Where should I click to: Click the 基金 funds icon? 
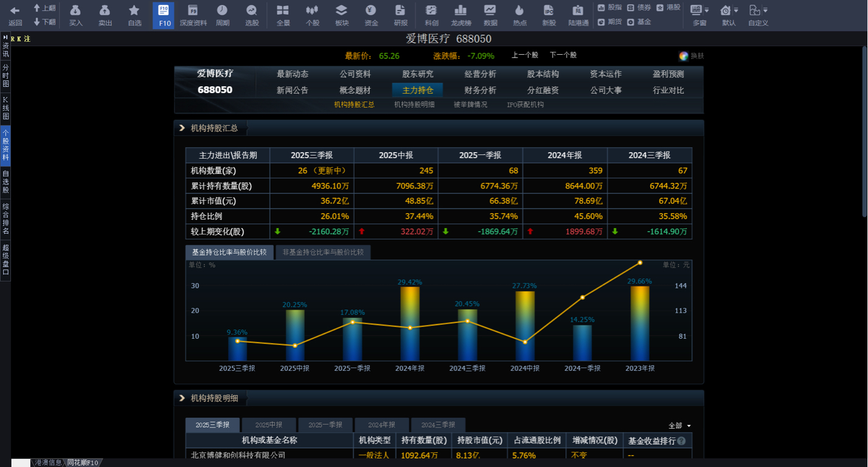click(x=631, y=22)
